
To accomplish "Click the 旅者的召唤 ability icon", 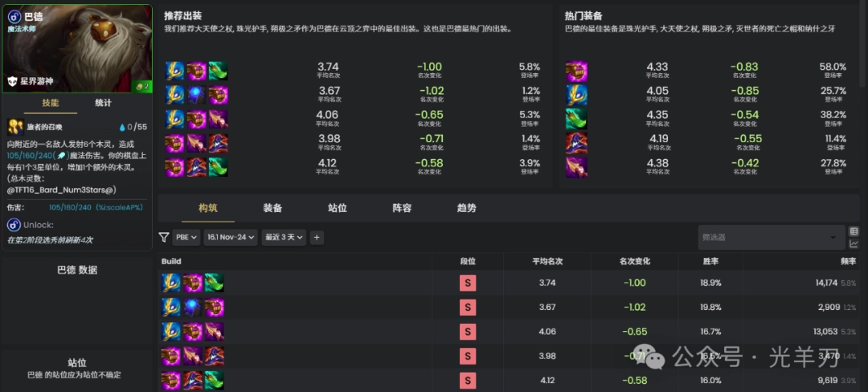I will pyautogui.click(x=14, y=127).
